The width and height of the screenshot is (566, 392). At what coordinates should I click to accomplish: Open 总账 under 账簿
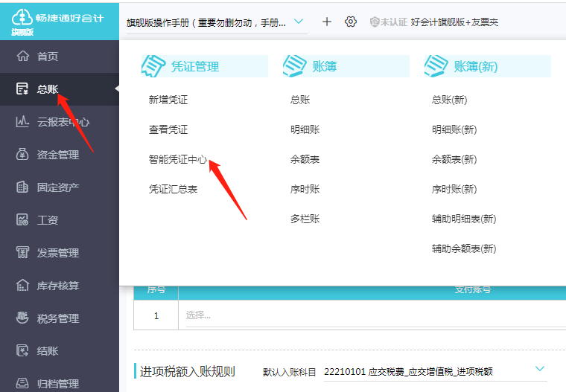[300, 100]
